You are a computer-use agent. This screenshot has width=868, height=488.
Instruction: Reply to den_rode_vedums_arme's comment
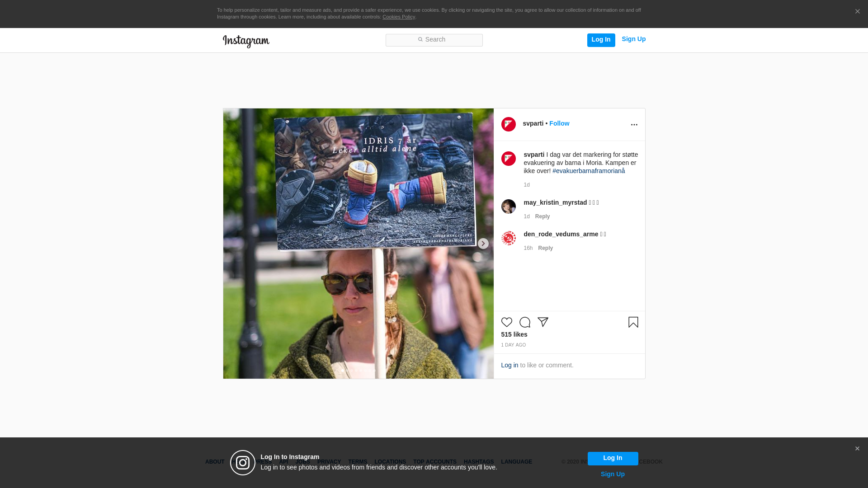545,248
